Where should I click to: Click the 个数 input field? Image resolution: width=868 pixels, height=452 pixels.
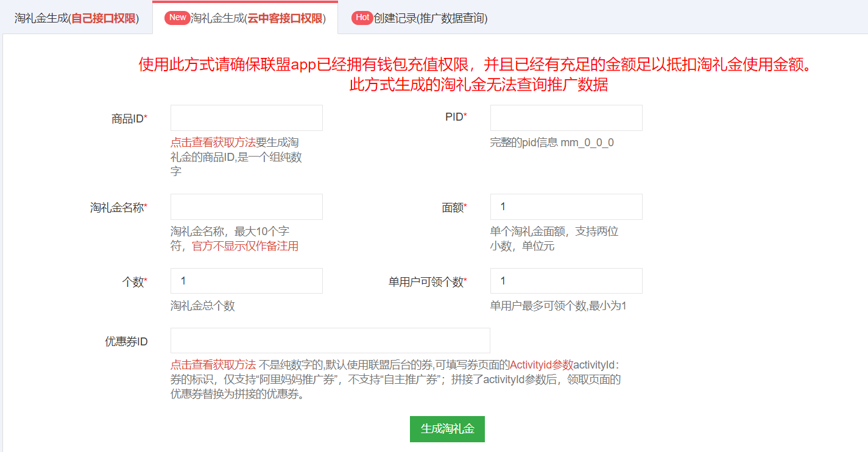coord(247,281)
